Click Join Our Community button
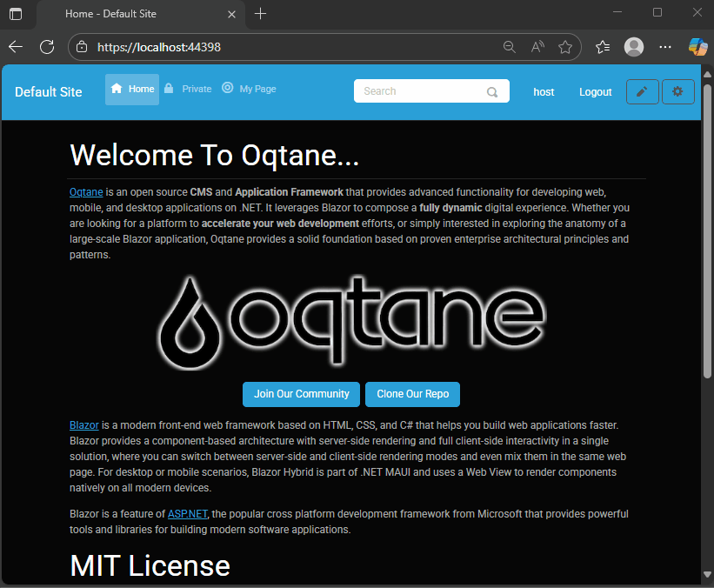714x588 pixels. 301,394
